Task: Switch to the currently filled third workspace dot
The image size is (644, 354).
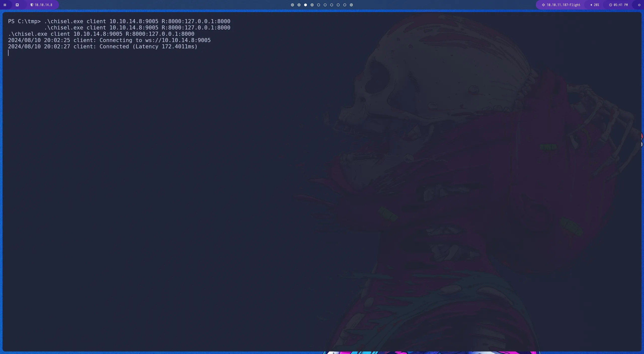Action: [x=305, y=5]
